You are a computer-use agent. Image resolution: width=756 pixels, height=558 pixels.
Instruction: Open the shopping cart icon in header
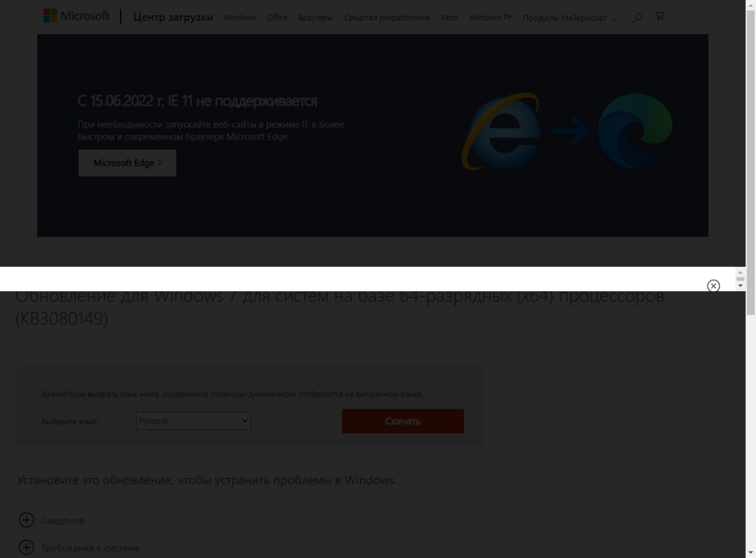pos(660,16)
